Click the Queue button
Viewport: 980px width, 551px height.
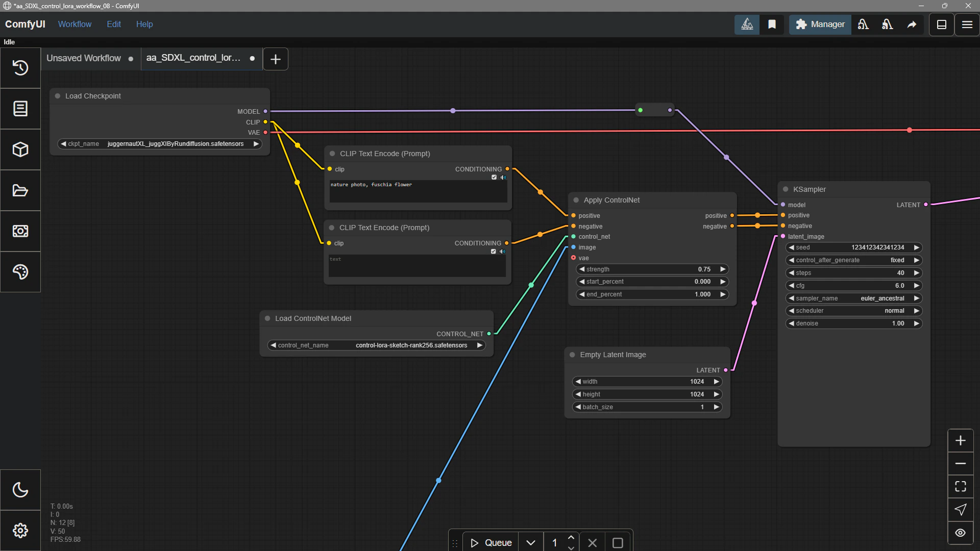coord(491,543)
